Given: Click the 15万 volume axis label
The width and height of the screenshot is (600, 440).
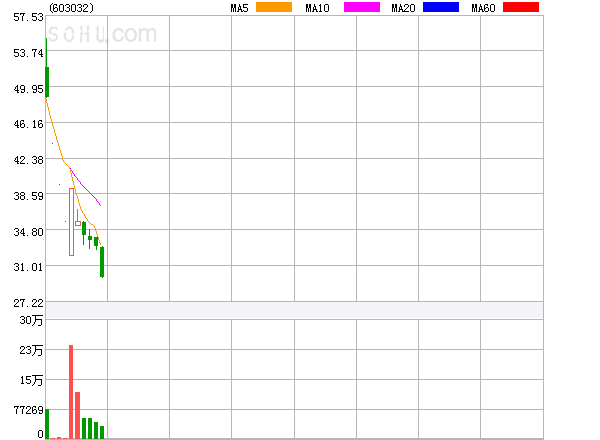Looking at the screenshot, I should pyautogui.click(x=31, y=380).
